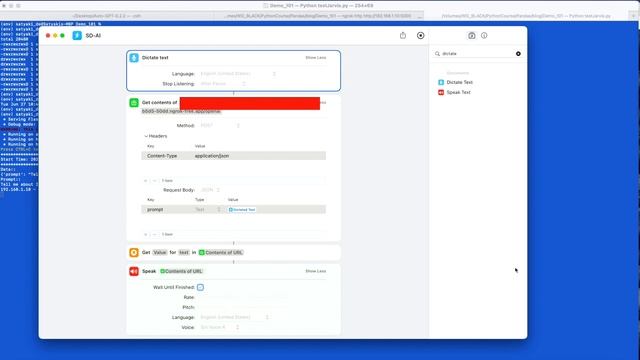Clear the dictate search with the x icon
The width and height of the screenshot is (640, 360).
[x=518, y=53]
